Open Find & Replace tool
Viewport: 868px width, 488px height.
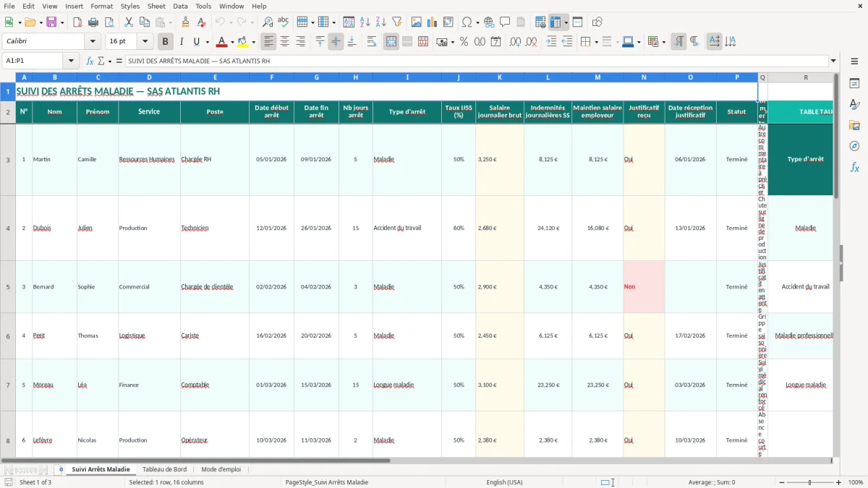pos(268,22)
